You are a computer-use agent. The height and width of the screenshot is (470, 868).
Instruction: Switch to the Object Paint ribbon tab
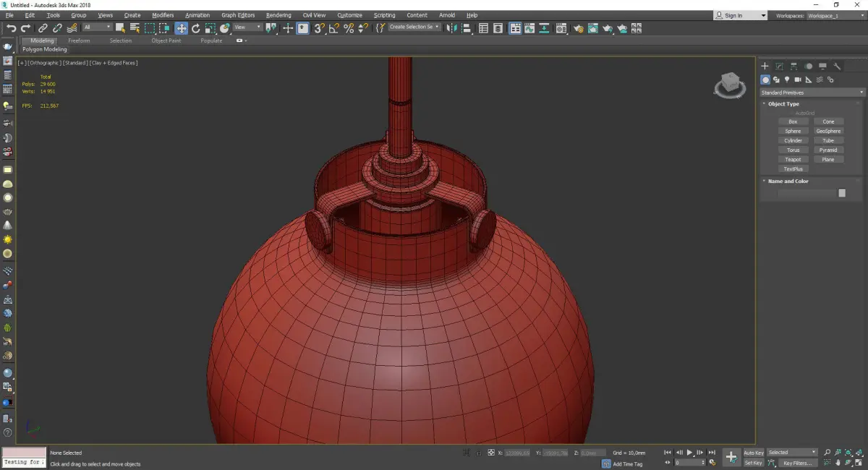166,40
